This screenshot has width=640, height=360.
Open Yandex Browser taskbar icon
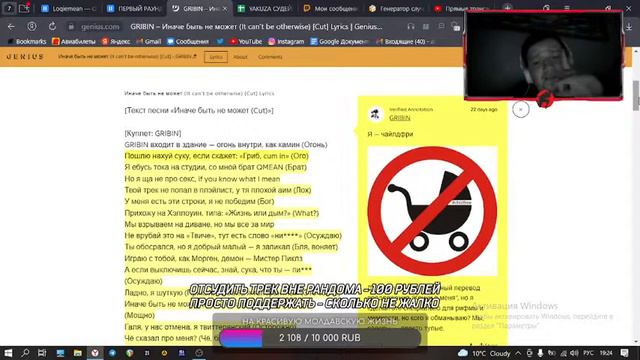tap(95, 353)
